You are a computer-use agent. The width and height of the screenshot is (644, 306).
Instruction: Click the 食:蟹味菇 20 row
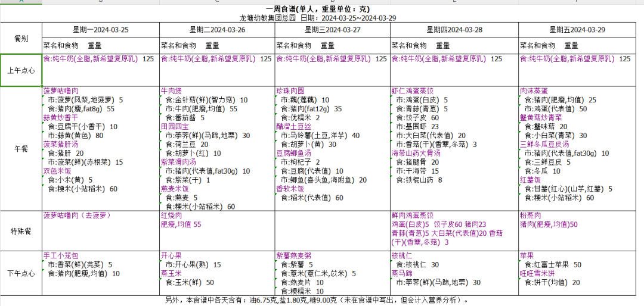(x=546, y=127)
